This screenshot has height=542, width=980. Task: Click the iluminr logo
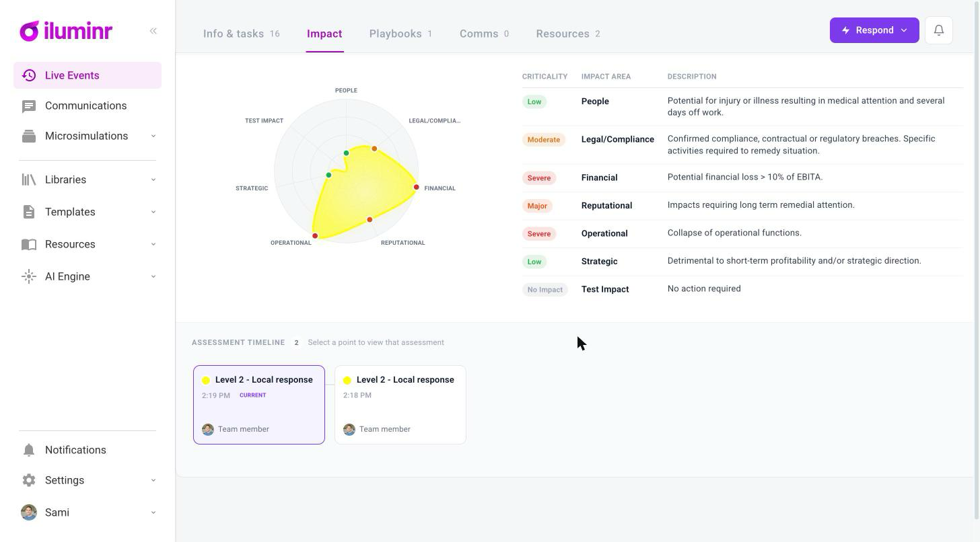(66, 31)
